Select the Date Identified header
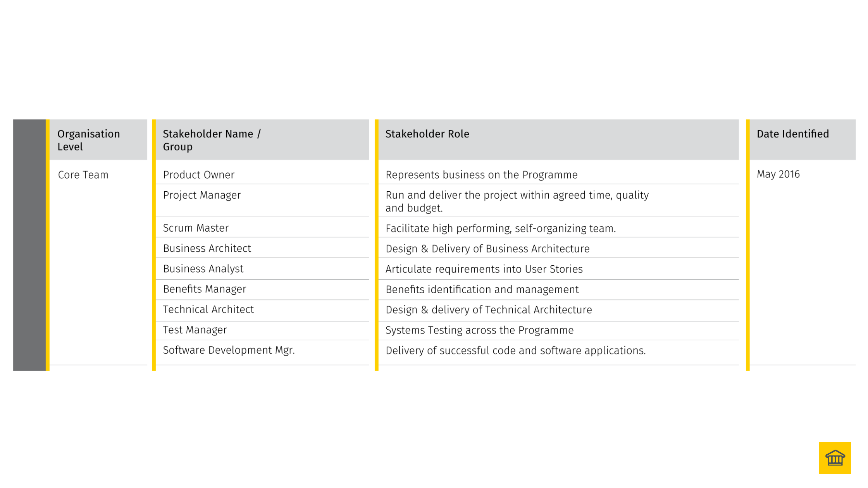868x488 pixels. pyautogui.click(x=792, y=134)
